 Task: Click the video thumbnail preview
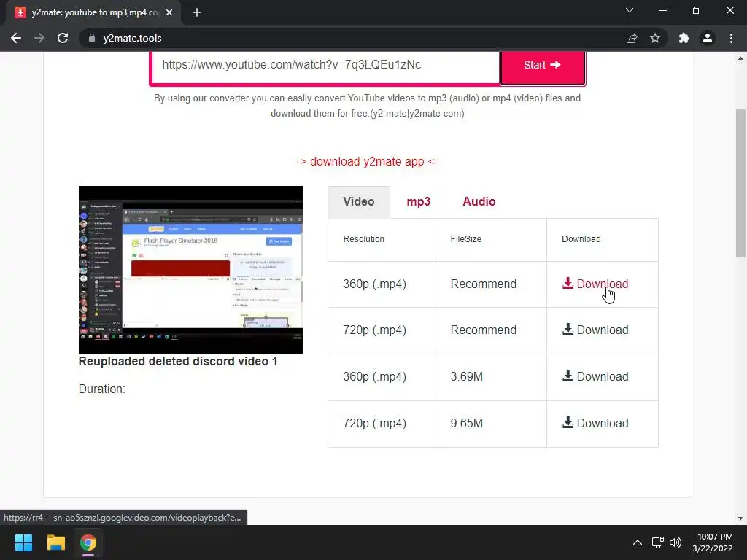[190, 270]
